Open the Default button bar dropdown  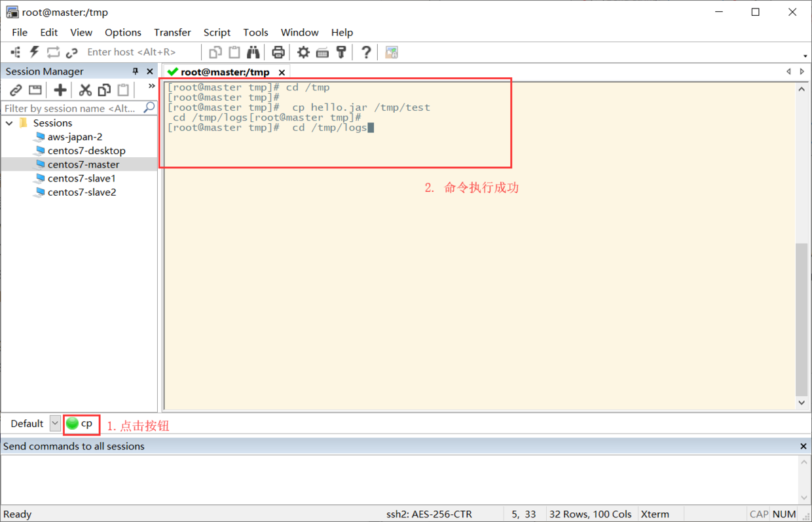55,424
